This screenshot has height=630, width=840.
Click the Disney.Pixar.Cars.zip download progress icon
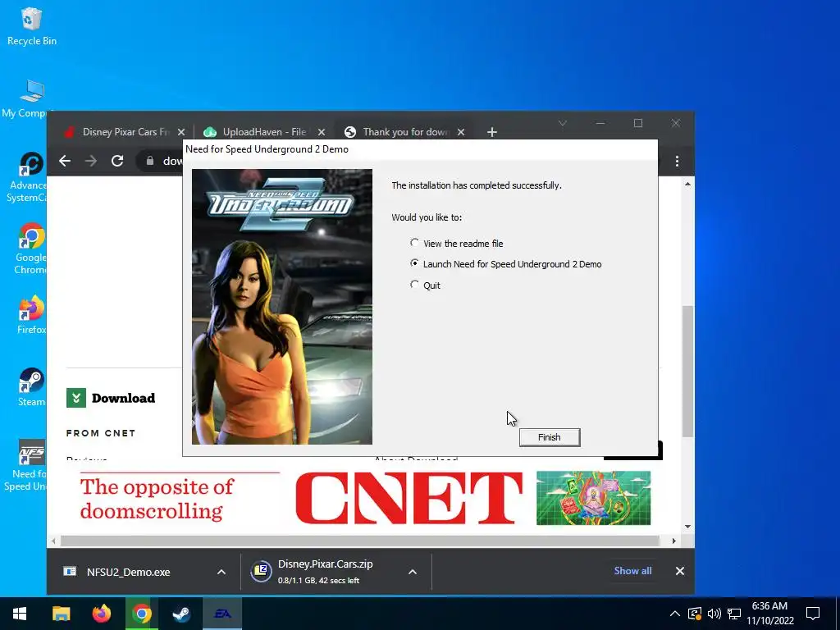pyautogui.click(x=262, y=571)
